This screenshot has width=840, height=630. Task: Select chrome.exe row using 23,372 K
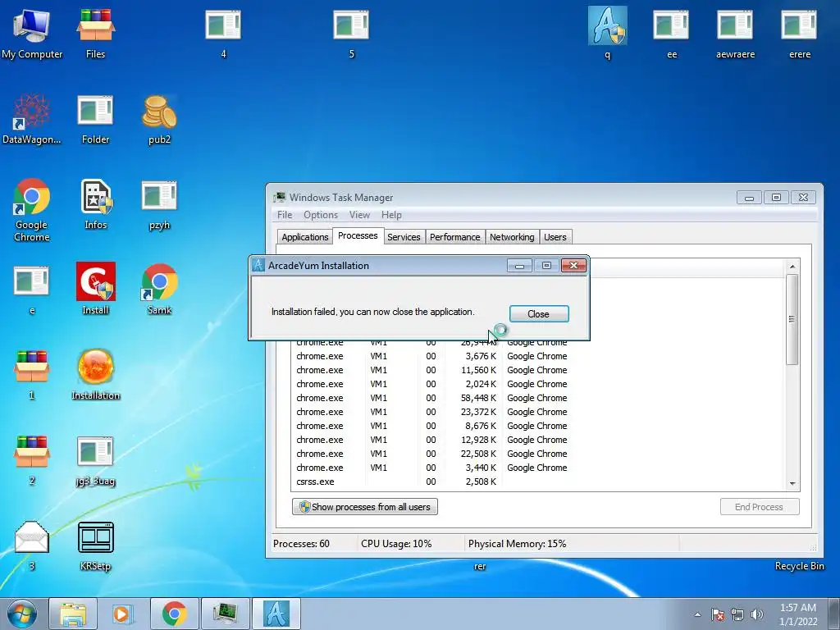pyautogui.click(x=537, y=412)
